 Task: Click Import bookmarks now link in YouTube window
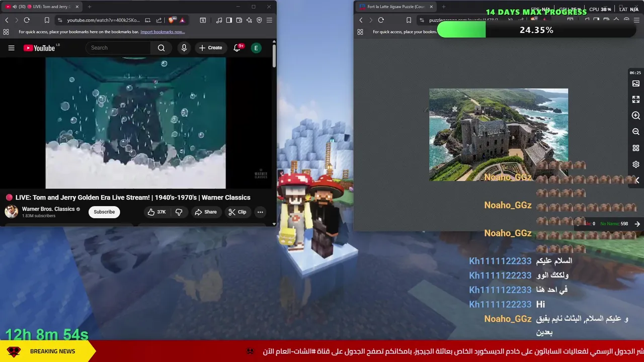coord(163,32)
